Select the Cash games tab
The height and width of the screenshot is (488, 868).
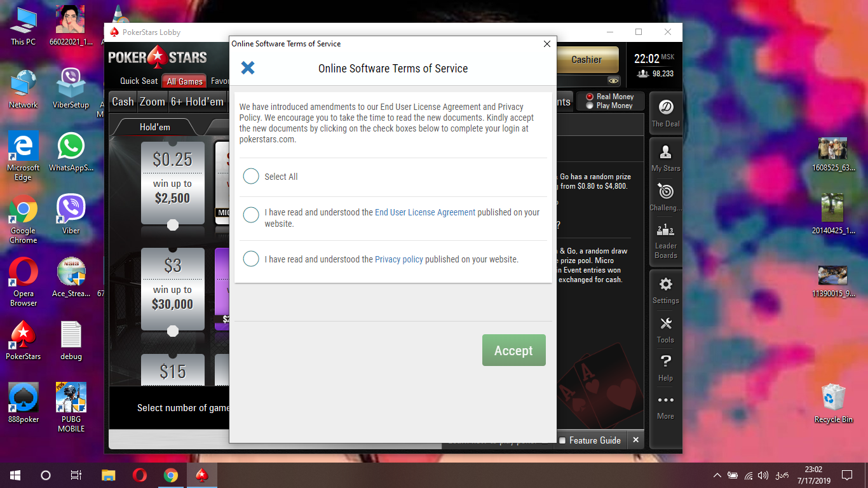123,102
